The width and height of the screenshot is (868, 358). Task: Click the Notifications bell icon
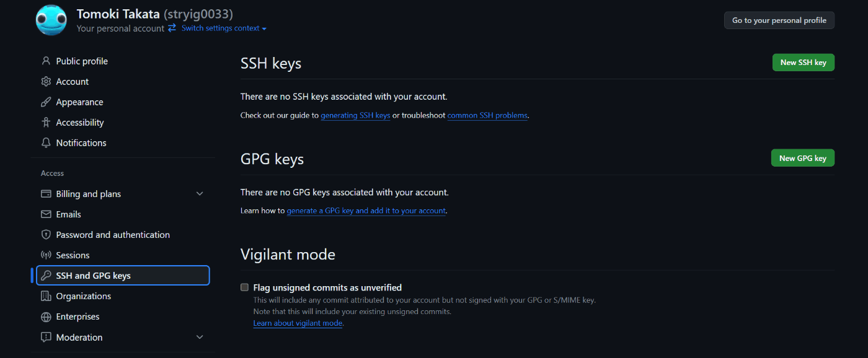pos(46,143)
